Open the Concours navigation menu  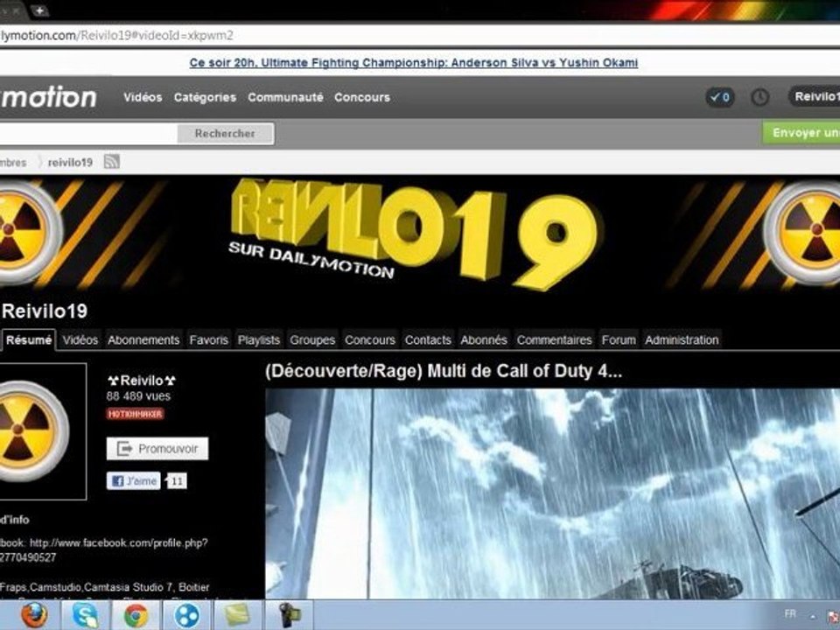click(x=362, y=97)
